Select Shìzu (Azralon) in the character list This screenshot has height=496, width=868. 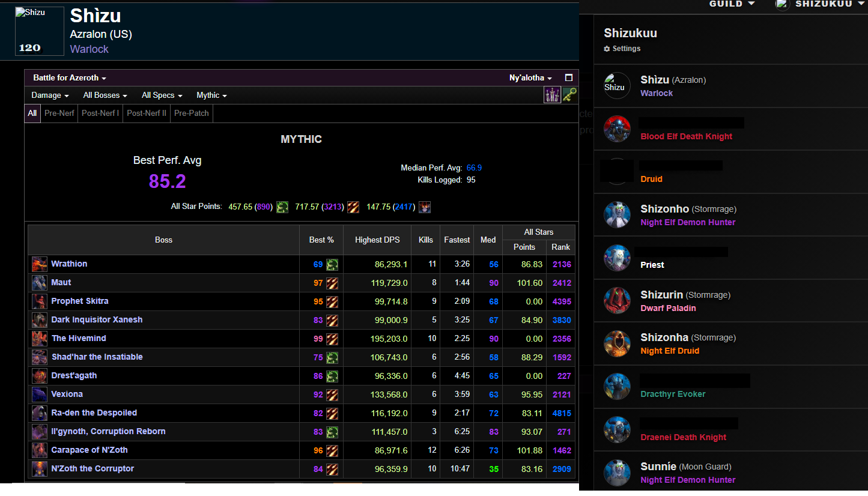pos(731,86)
